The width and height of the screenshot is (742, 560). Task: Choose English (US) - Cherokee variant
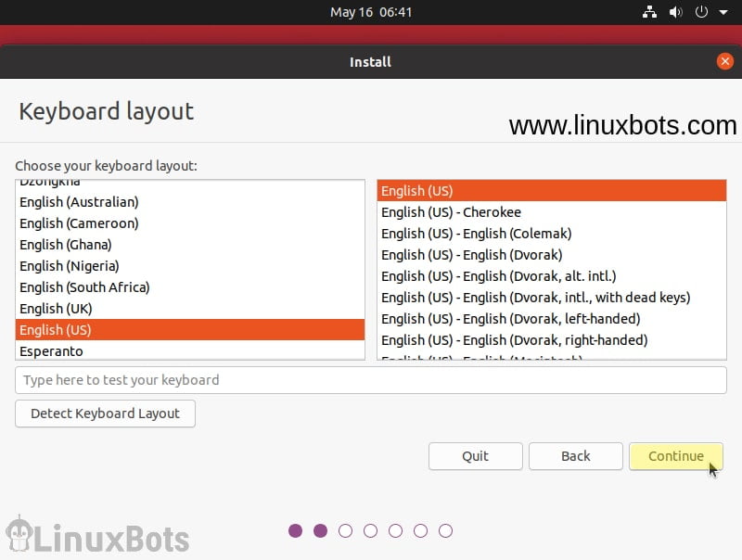pos(451,211)
